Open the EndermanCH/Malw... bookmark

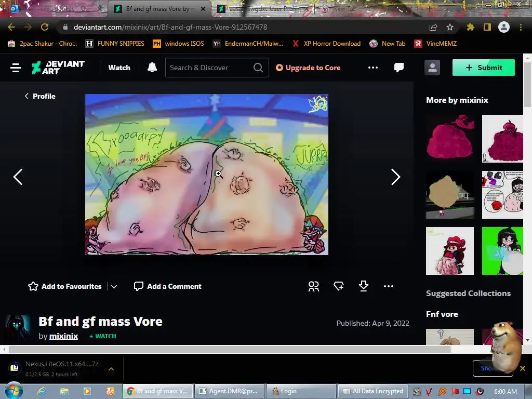click(x=248, y=44)
